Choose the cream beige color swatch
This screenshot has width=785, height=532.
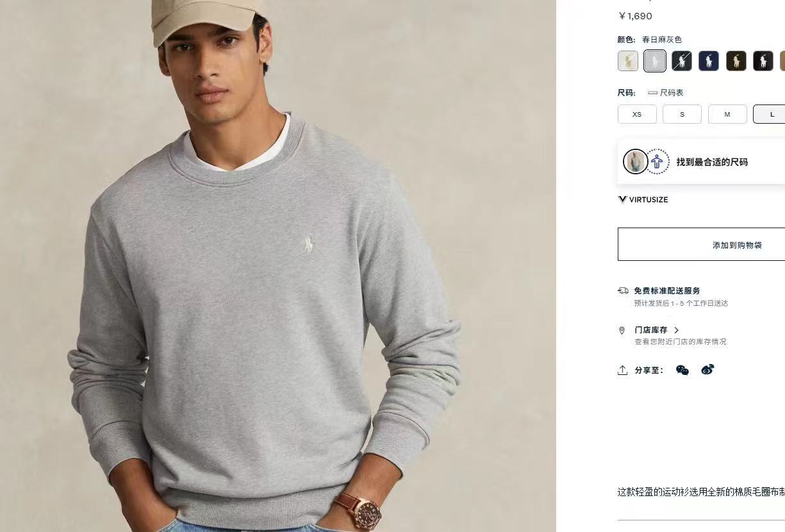coord(628,61)
